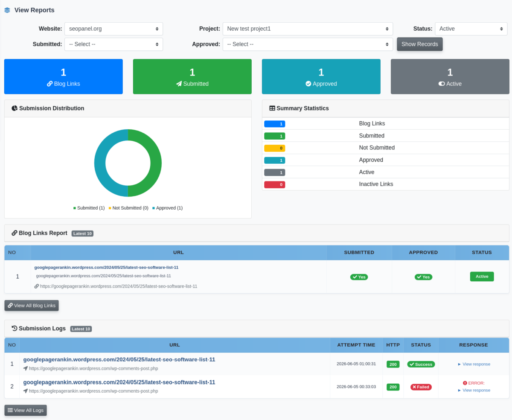Expand View response in the Failed log row

474,390
